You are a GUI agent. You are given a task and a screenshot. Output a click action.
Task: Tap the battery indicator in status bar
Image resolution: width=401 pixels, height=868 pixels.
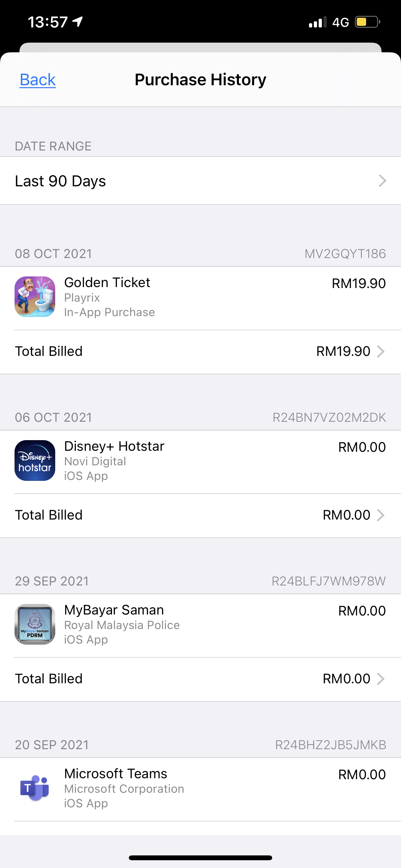(368, 22)
